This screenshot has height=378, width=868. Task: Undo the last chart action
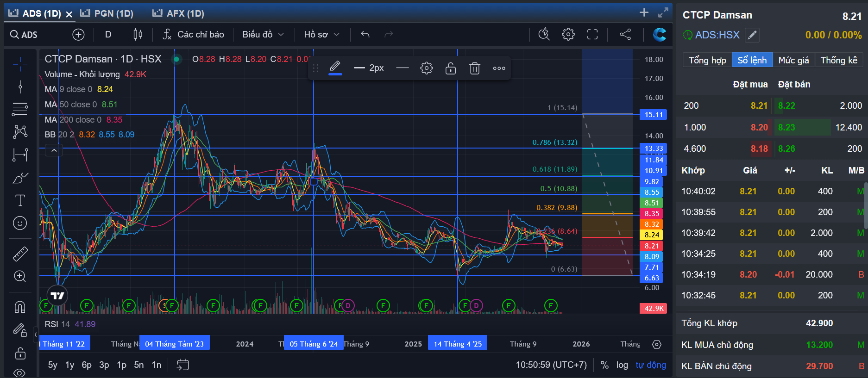click(x=365, y=34)
